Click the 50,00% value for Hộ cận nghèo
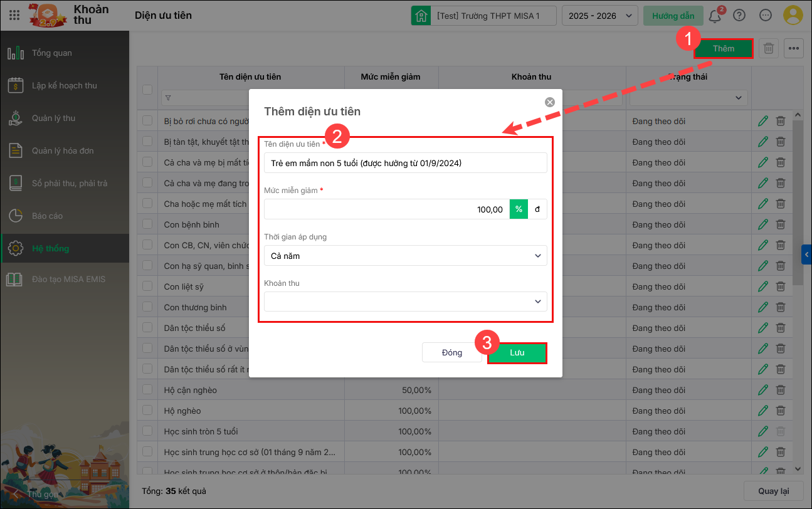Viewport: 812px width, 509px height. (x=416, y=391)
